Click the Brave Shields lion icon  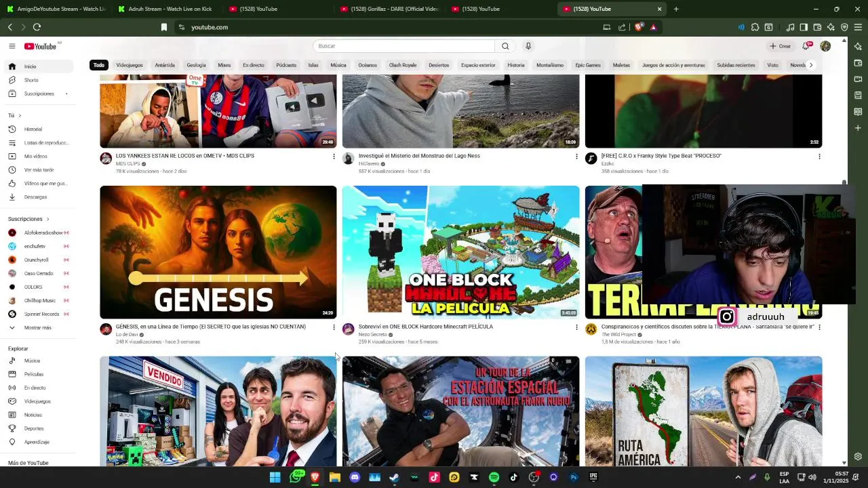(639, 27)
